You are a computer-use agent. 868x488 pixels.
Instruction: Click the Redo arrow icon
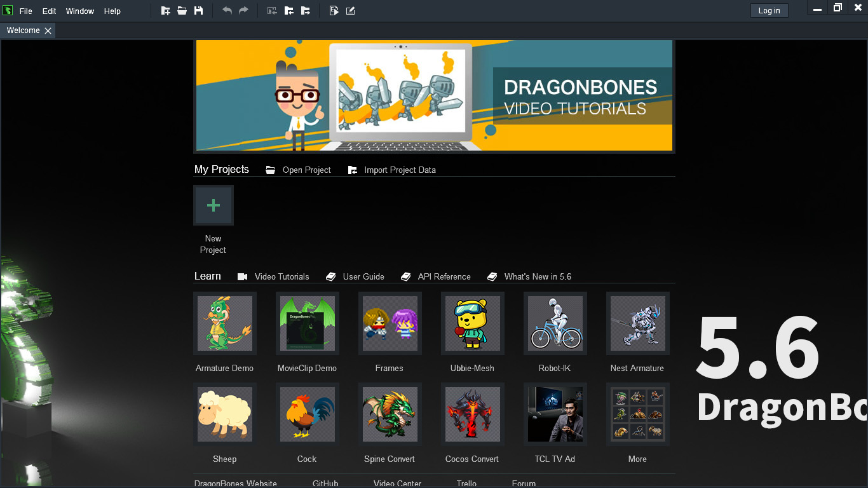coord(243,11)
